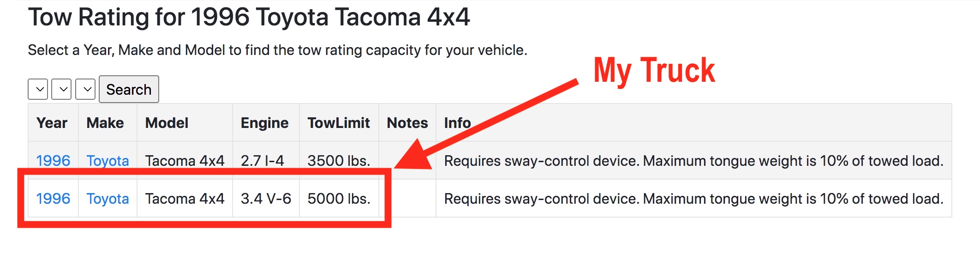The image size is (980, 255).
Task: Open Toyota link in the 3.4 V-6 row
Action: [108, 199]
